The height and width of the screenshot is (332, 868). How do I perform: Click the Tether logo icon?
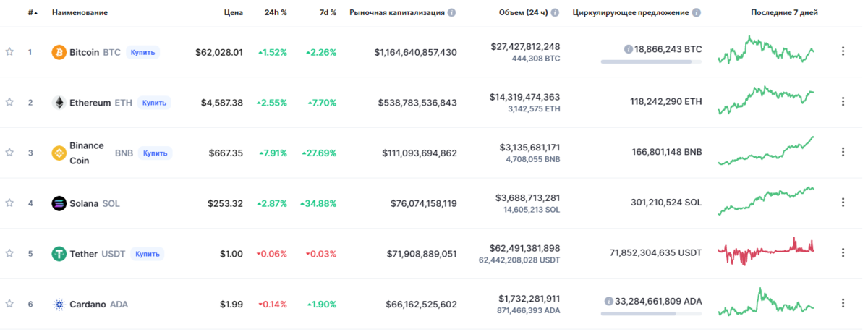point(59,253)
